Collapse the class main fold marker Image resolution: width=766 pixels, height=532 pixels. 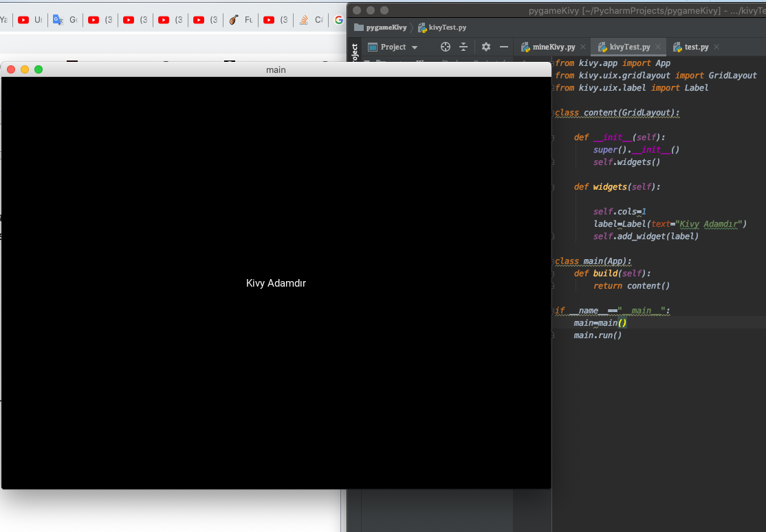point(554,261)
